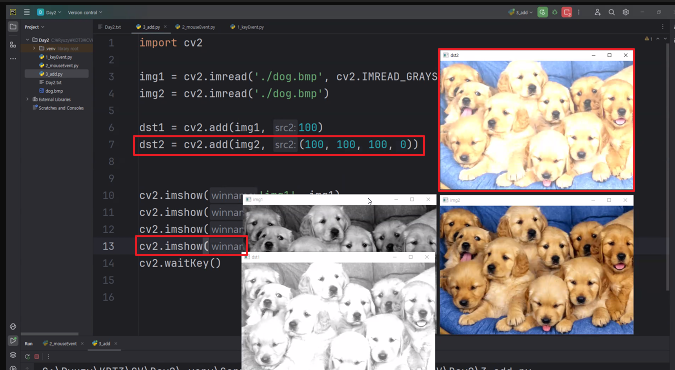
Task: Click line number 14 in gutter
Action: pos(108,263)
